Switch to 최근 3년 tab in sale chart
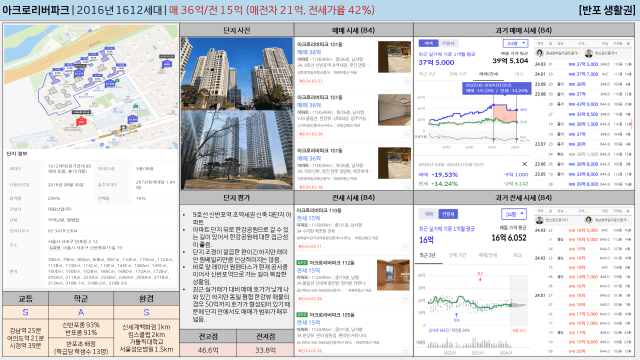This screenshot has width=640, height=360. pos(427,74)
